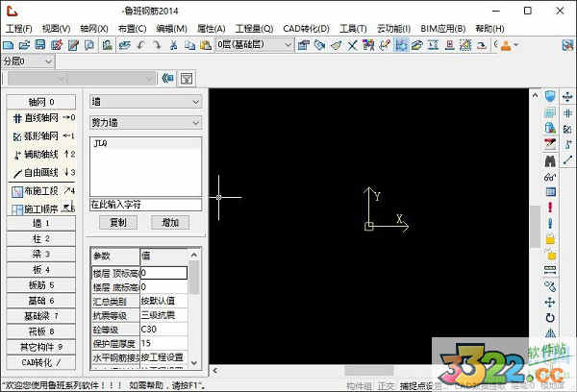Click the yellow open padlock icon
Viewport: 577px width, 392px height.
click(x=551, y=255)
